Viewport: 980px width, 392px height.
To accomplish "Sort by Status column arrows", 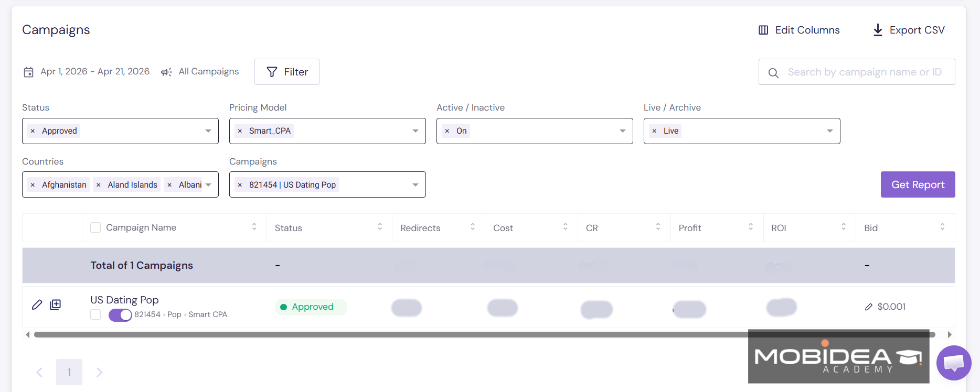I will [380, 227].
